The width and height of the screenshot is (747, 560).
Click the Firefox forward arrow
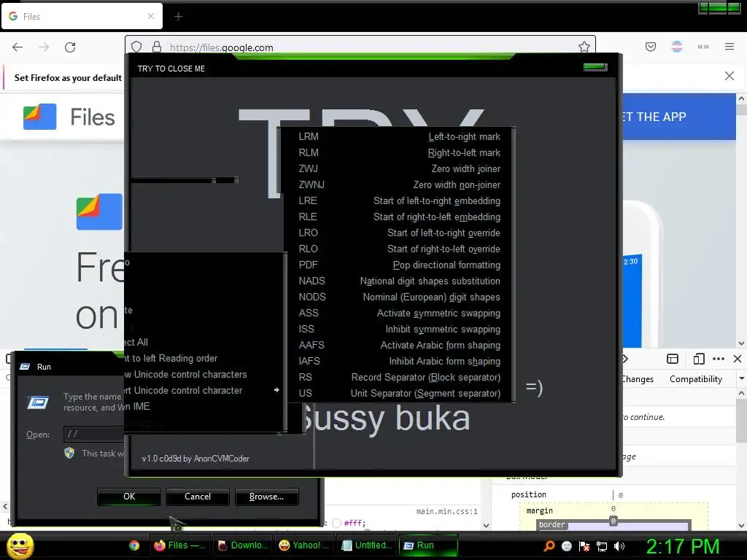(x=44, y=47)
